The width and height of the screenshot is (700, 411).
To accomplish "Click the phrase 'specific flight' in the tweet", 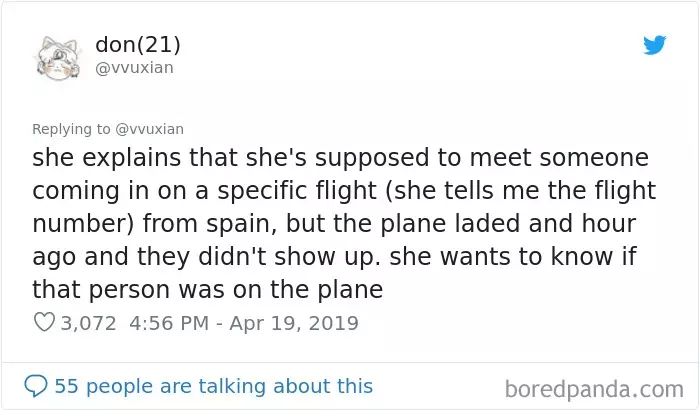I will tap(297, 191).
